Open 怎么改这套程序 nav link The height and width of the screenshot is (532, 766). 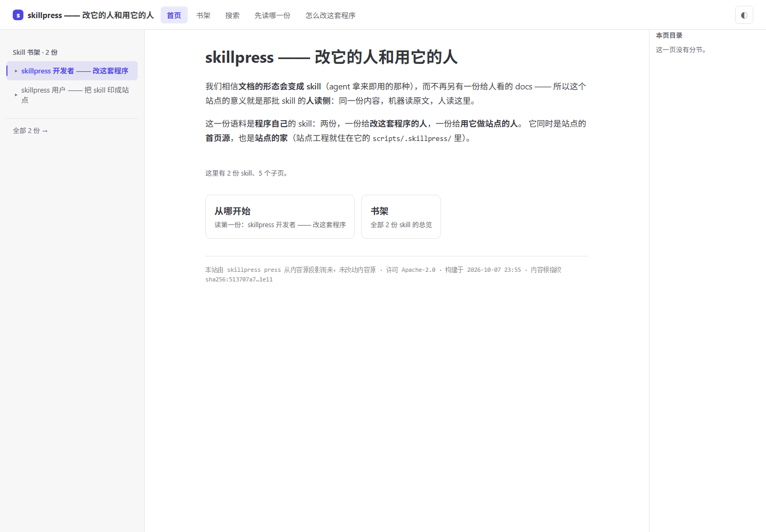coord(330,15)
